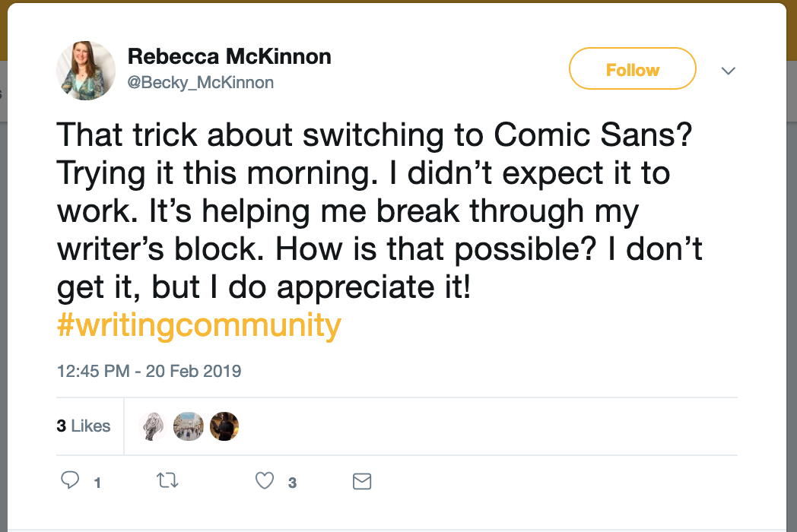Expand the tweet options chevron menu
Image resolution: width=797 pixels, height=532 pixels.
point(728,71)
